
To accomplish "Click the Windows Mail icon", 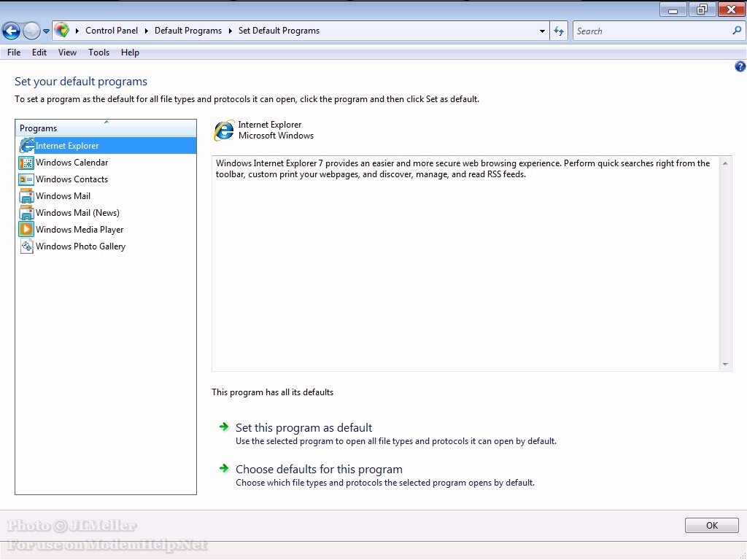I will [26, 196].
